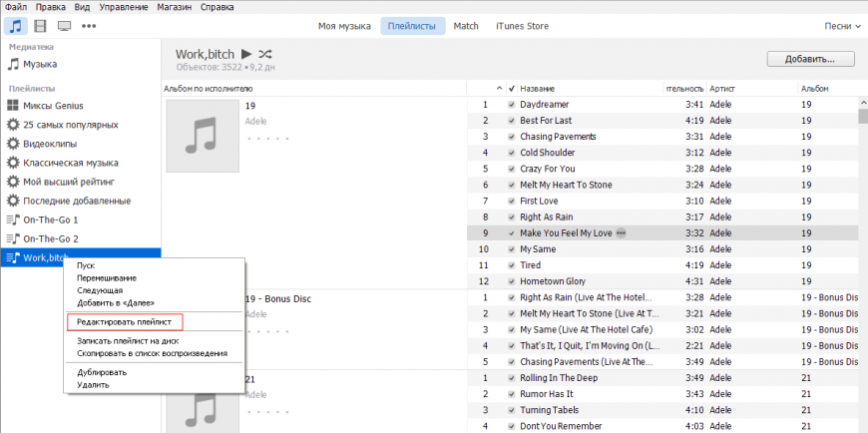Open the three-dots more libraries menu

click(x=89, y=25)
